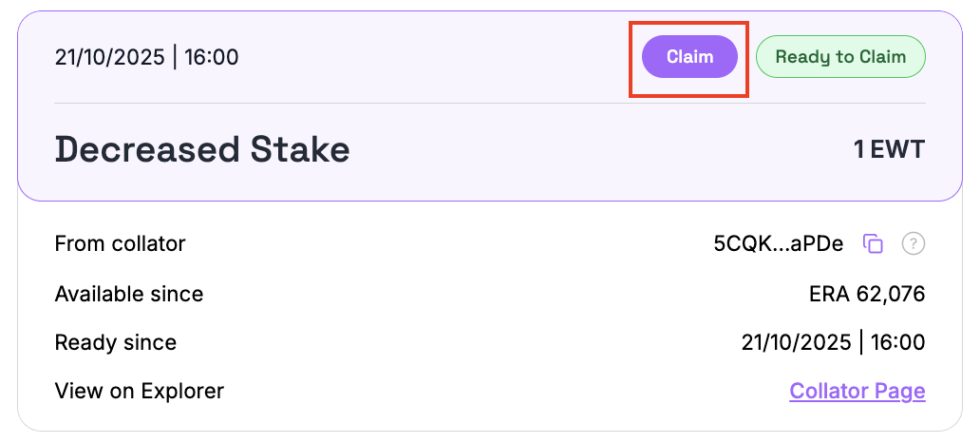980x443 pixels.
Task: Click the 16:00 time in Ready since row
Action: (897, 342)
